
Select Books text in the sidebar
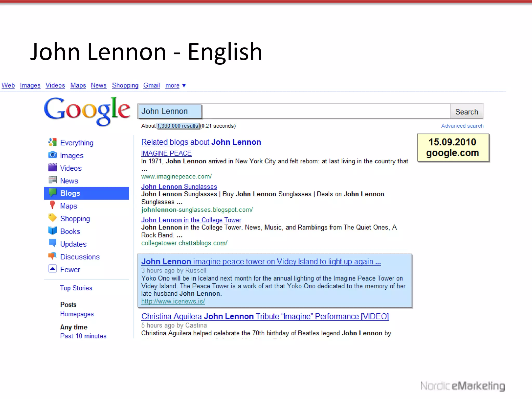click(x=70, y=231)
